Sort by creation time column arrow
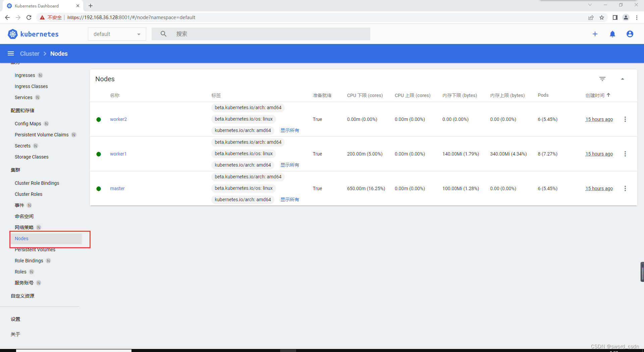 (608, 95)
